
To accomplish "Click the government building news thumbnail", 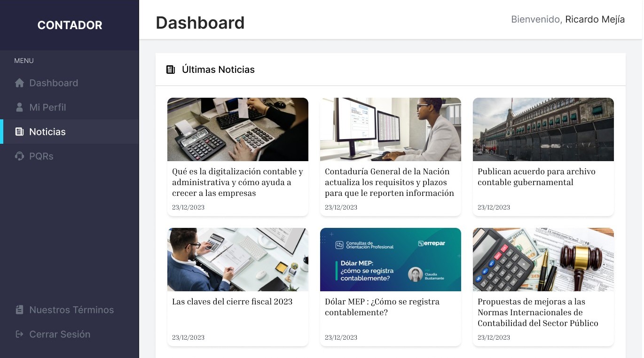I will coord(543,129).
